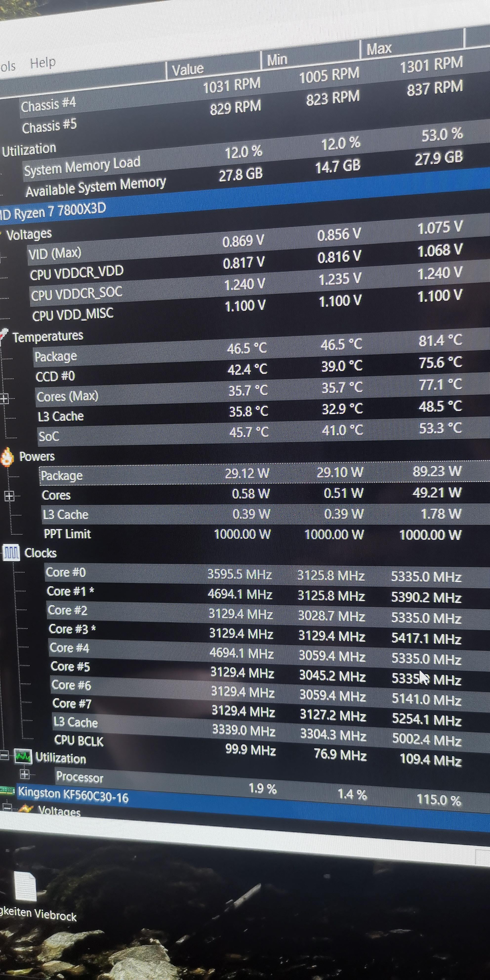Click the flame icon beside Powers
Image resolution: width=490 pixels, height=980 pixels.
[x=7, y=457]
